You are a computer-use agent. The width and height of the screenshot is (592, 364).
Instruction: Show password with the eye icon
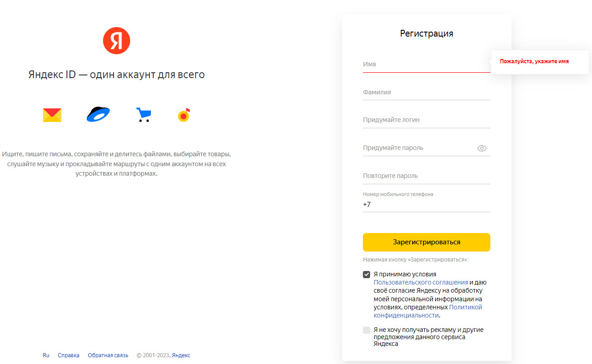482,148
